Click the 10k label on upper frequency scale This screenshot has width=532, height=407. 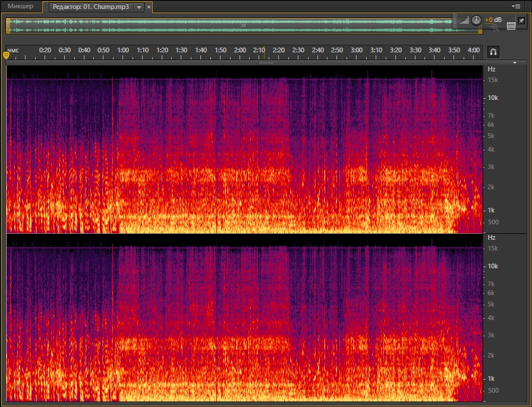click(493, 98)
